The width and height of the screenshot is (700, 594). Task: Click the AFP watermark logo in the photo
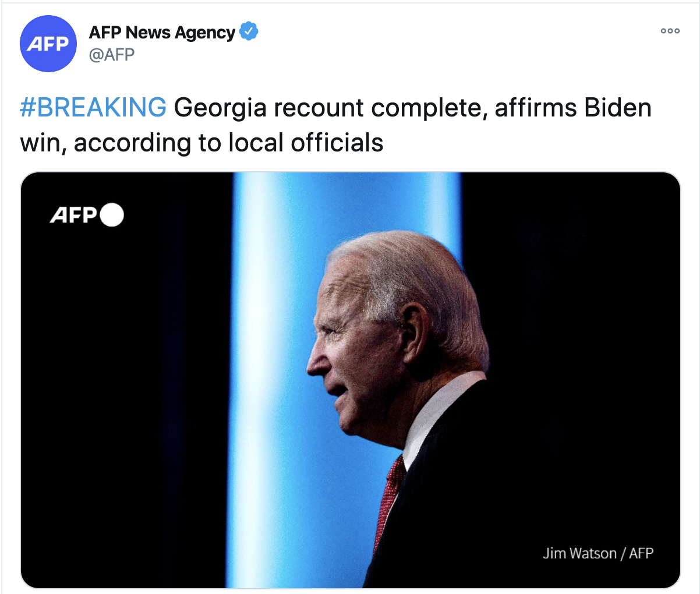point(73,215)
